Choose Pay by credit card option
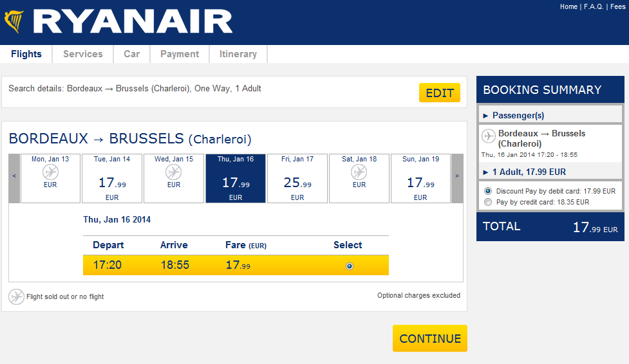629x364 pixels. pyautogui.click(x=488, y=202)
